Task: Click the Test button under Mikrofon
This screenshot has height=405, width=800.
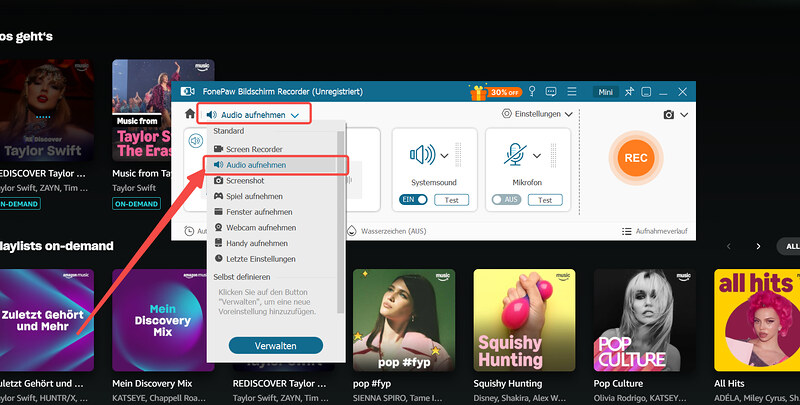Action: point(545,200)
